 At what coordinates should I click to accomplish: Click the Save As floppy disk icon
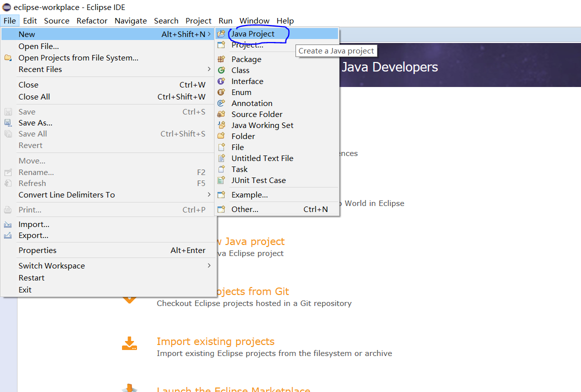(x=8, y=122)
